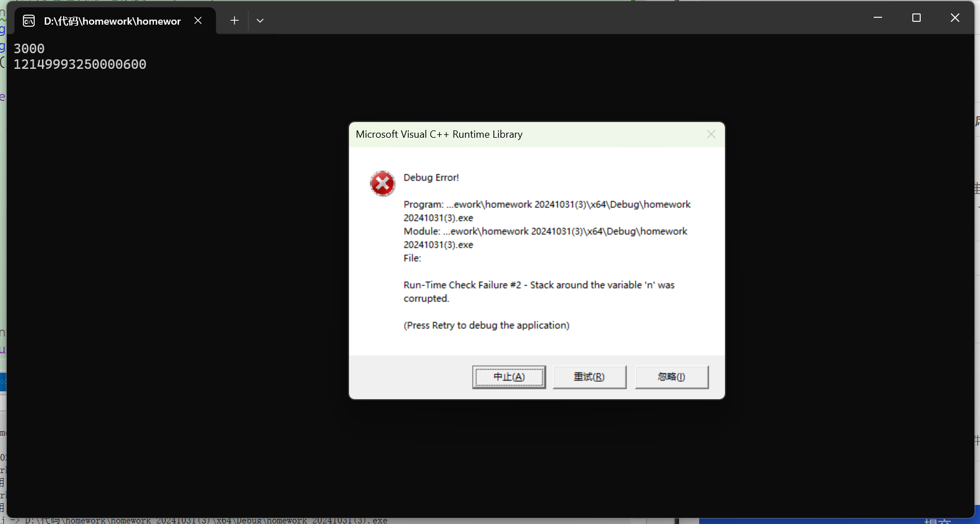Image resolution: width=980 pixels, height=524 pixels.
Task: Click the 'Press Retry to debug' hint text
Action: coord(487,325)
